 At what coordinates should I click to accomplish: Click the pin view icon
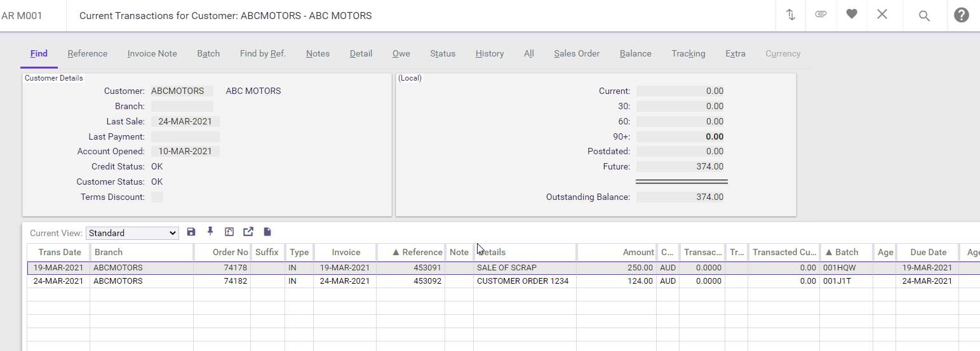pyautogui.click(x=210, y=232)
